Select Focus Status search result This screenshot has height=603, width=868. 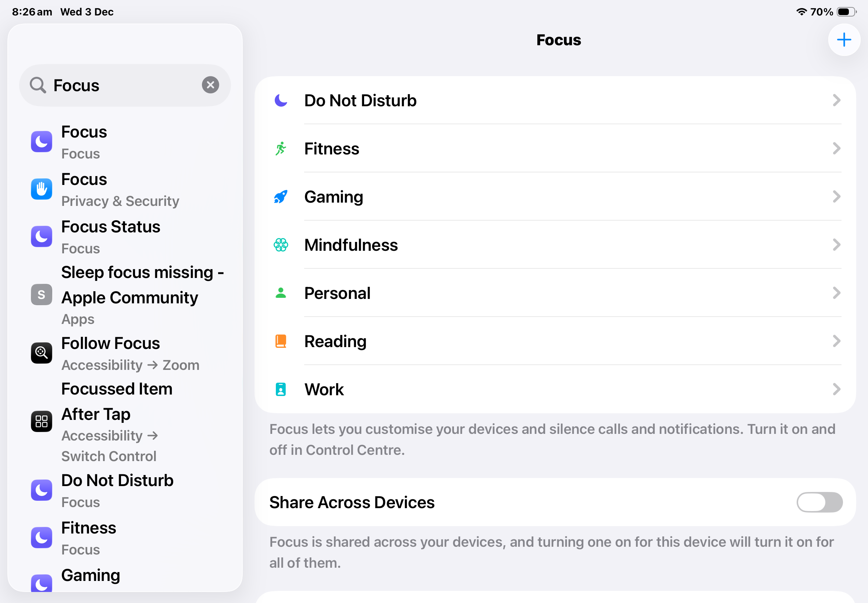click(x=110, y=236)
